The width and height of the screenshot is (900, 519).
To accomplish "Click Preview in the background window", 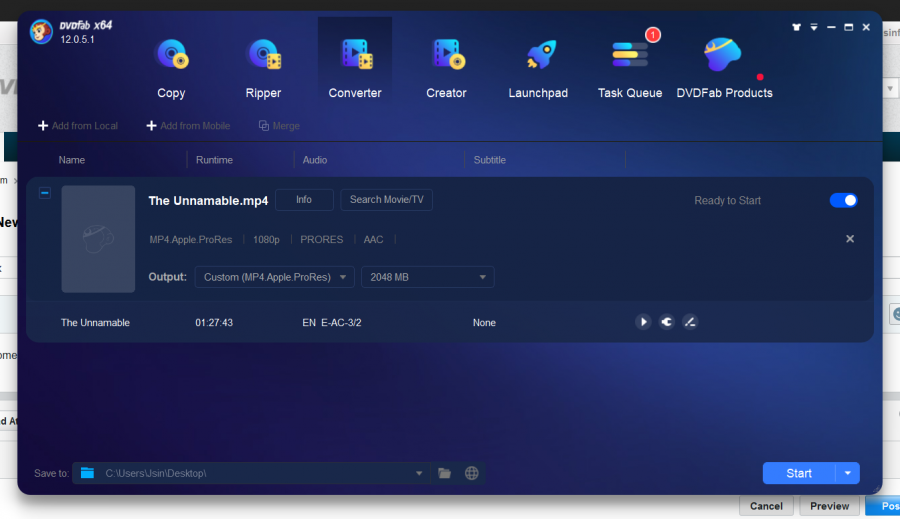I will point(829,506).
